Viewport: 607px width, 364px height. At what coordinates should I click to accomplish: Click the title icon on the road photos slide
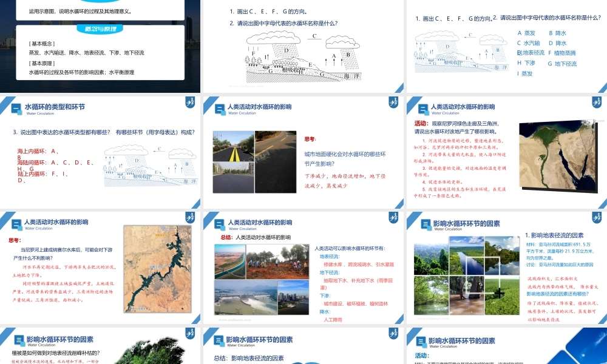pos(220,109)
